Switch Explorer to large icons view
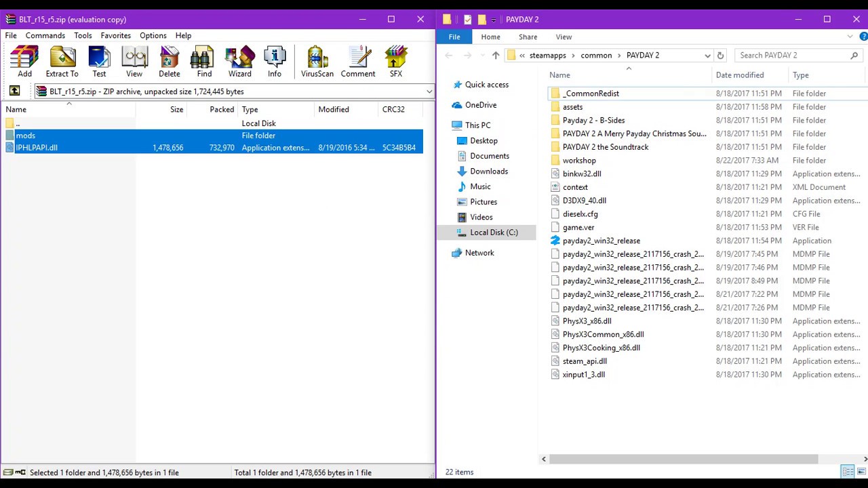 point(861,472)
